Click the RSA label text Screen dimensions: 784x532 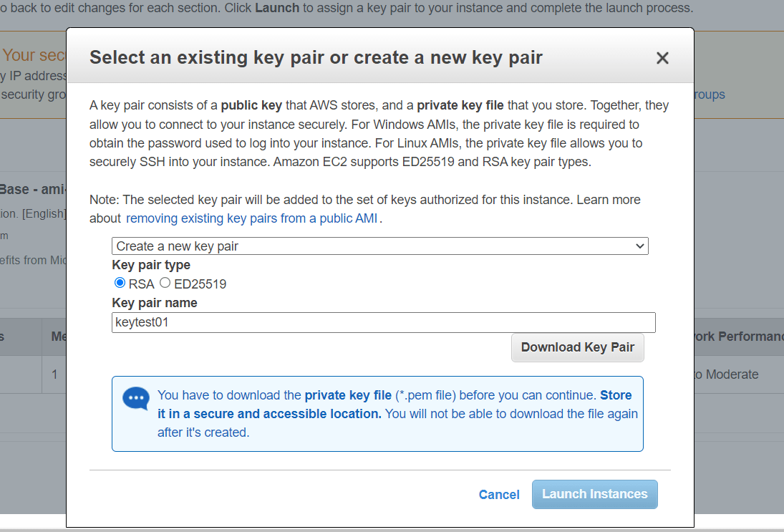(x=142, y=284)
